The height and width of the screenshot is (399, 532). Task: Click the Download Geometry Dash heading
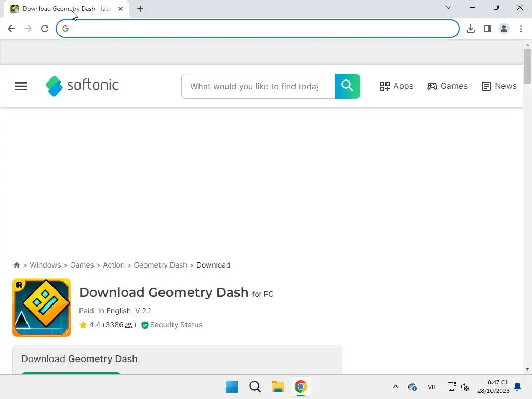164,292
